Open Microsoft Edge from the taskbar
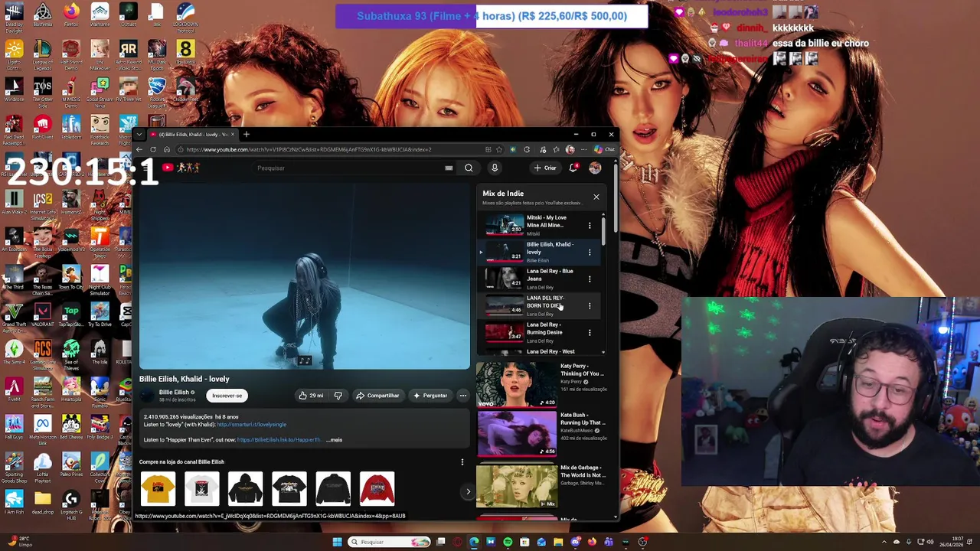 474,542
